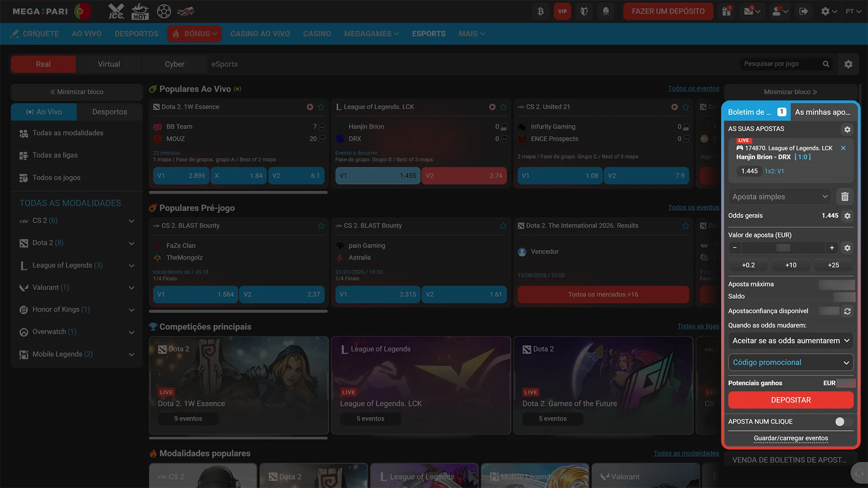Click the MEGAPARI logo
868x488 pixels.
(x=40, y=11)
